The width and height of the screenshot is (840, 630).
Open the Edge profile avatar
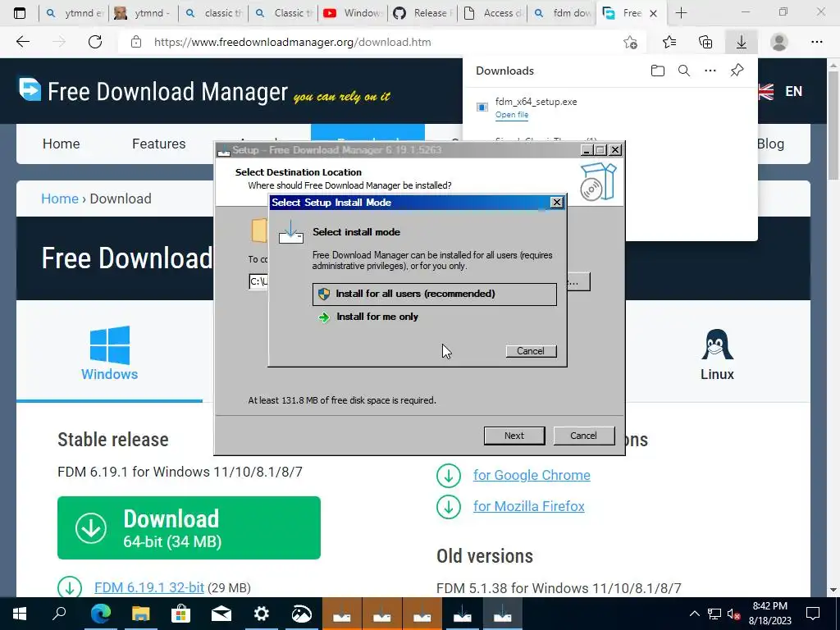[x=779, y=42]
